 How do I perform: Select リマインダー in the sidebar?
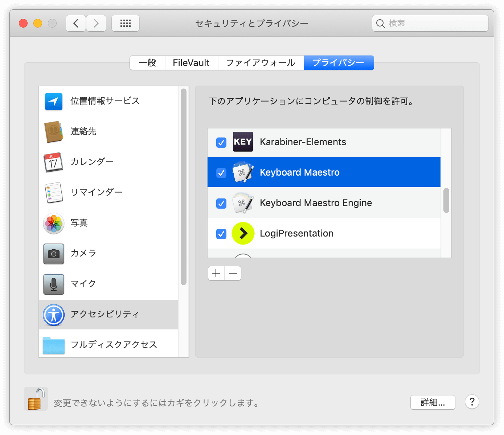(x=108, y=193)
